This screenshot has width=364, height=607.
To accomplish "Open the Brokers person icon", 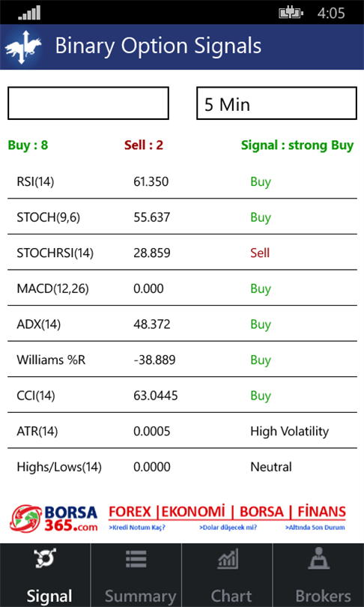I will pos(319,558).
